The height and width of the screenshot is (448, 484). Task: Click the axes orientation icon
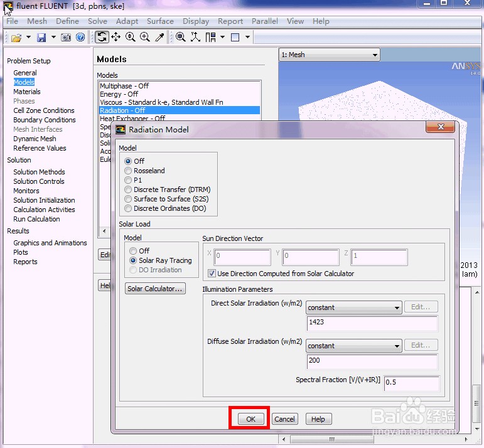point(195,37)
